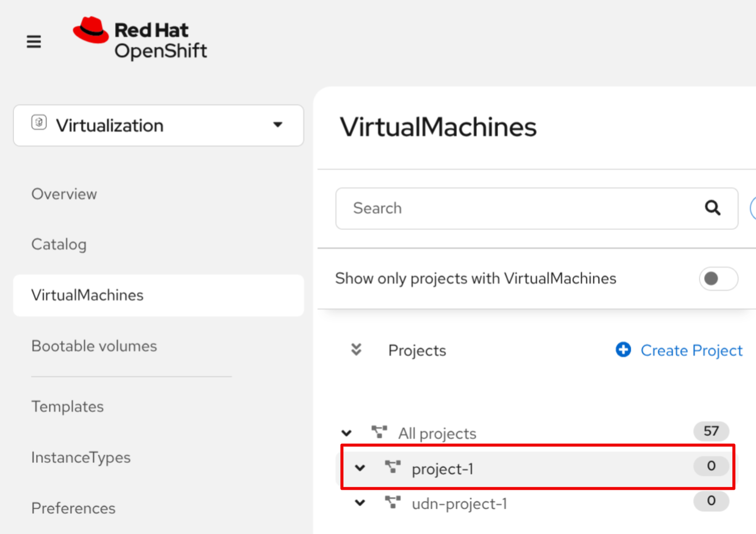756x534 pixels.
Task: Click the project icon beside udn-project-1
Action: (393, 503)
